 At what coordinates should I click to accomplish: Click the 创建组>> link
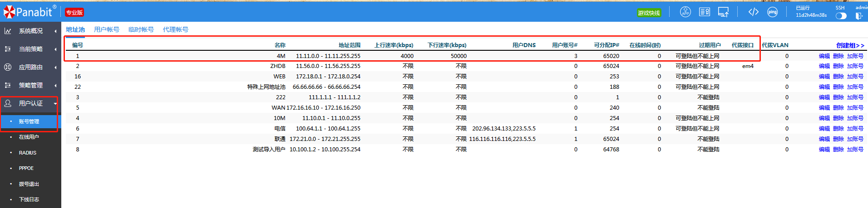tap(850, 45)
